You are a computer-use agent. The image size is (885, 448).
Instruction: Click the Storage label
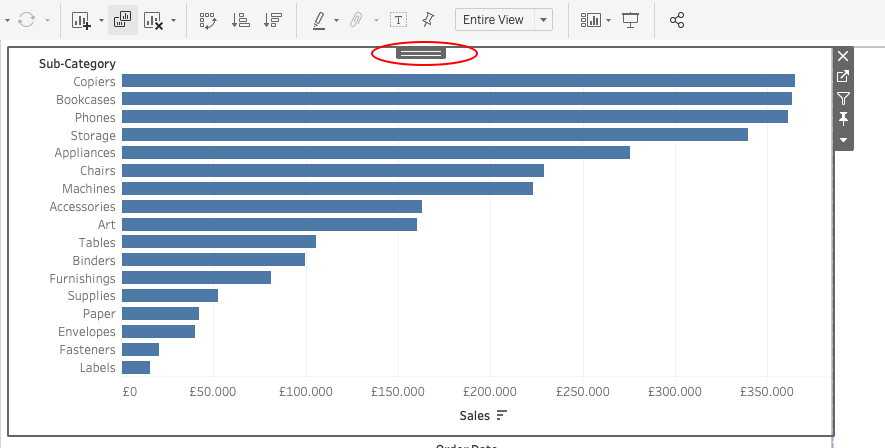[x=93, y=135]
